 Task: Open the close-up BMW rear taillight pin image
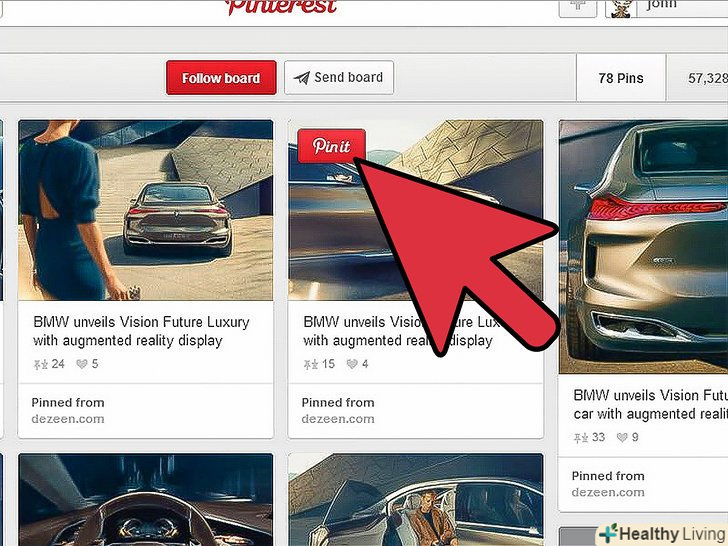[x=644, y=247]
